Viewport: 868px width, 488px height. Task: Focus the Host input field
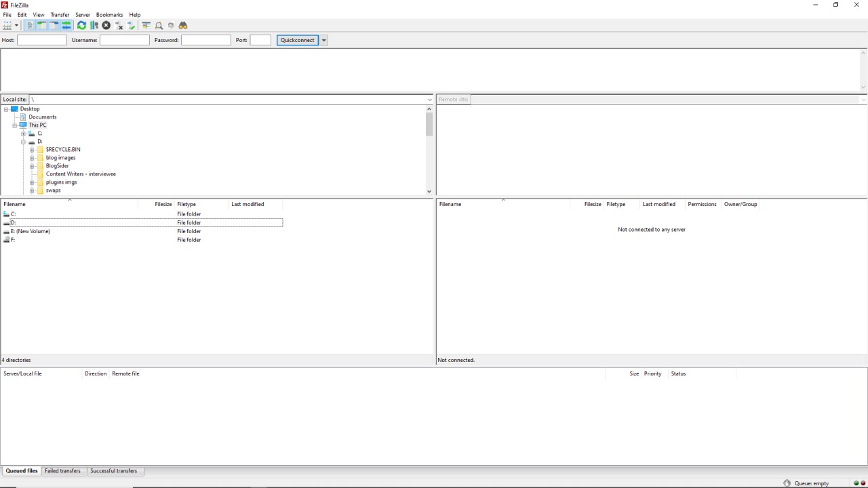[42, 40]
